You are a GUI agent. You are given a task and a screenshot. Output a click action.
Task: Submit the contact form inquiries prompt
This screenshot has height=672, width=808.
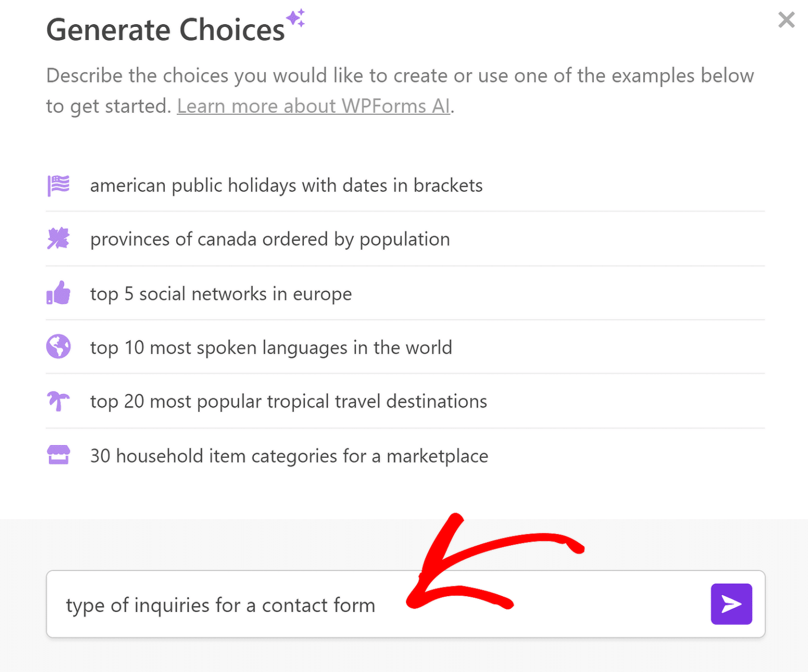pyautogui.click(x=731, y=604)
